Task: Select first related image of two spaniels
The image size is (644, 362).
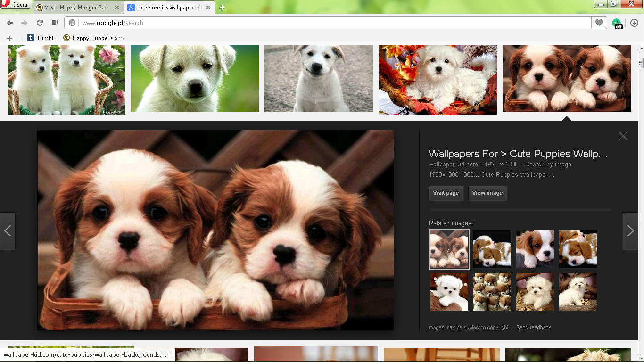Action: (449, 249)
